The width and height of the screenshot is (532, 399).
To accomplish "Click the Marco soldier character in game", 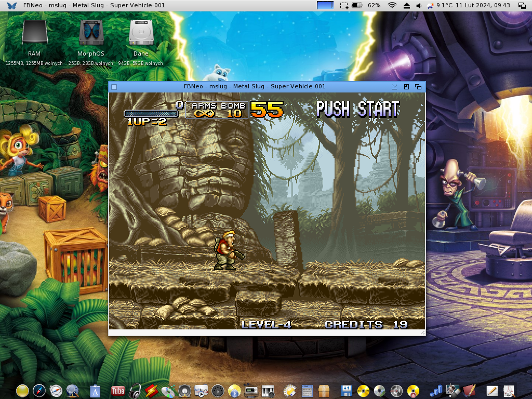I will [228, 250].
